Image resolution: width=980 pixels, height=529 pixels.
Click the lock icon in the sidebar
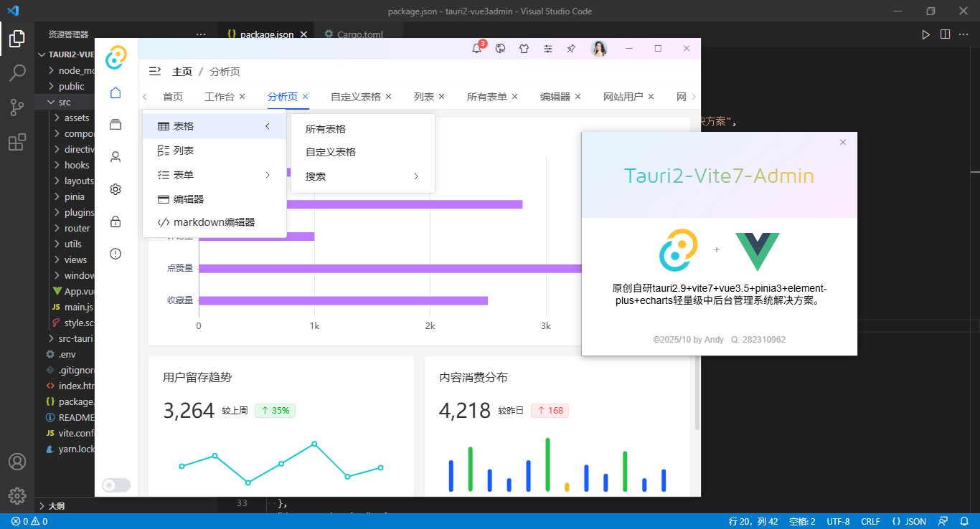point(115,221)
